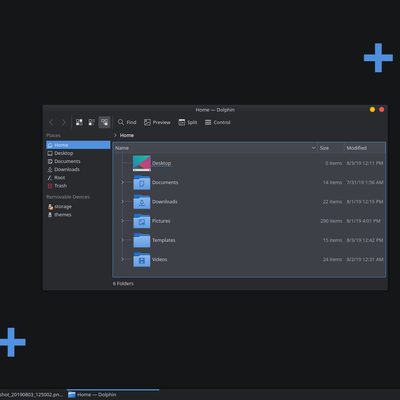Image resolution: width=400 pixels, height=400 pixels.
Task: Click breadcrumb arrow before Home
Action: [115, 135]
